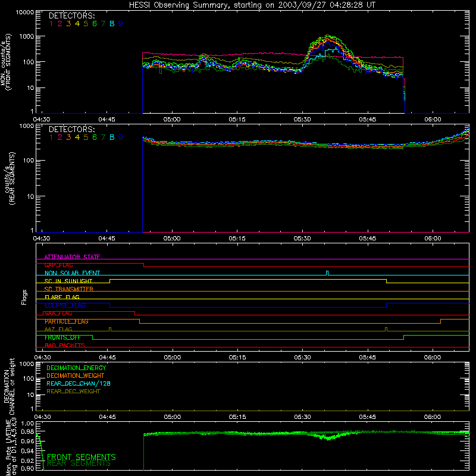Image resolution: width=476 pixels, height=476 pixels.
Task: Click yellow detector 4 in front segments legend
Action: pos(77,24)
